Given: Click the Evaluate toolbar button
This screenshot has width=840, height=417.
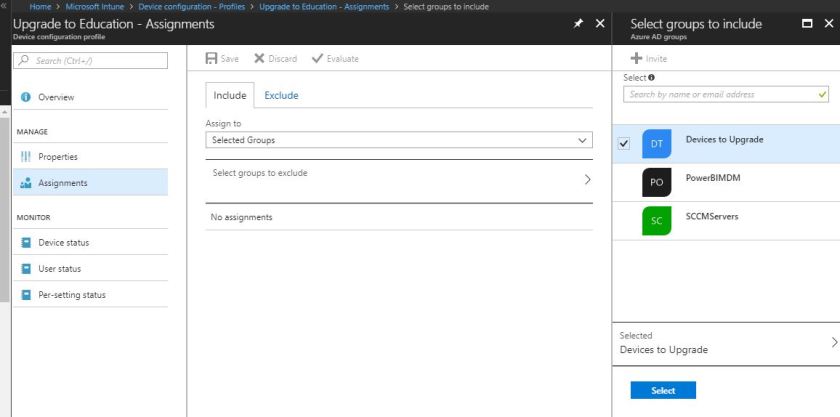Looking at the screenshot, I should (x=335, y=59).
